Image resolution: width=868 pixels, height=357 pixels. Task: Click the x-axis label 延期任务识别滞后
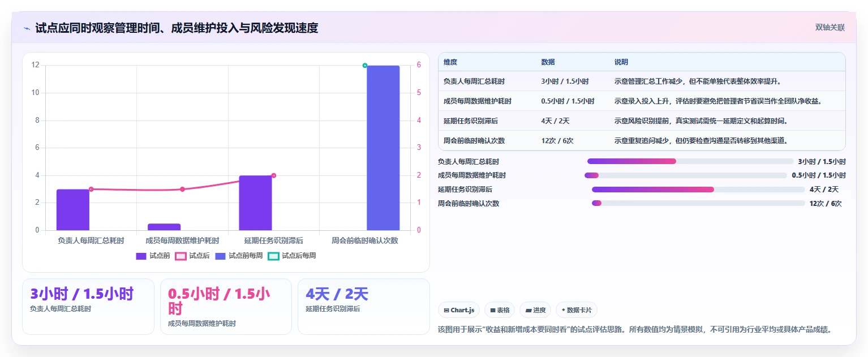coord(273,240)
